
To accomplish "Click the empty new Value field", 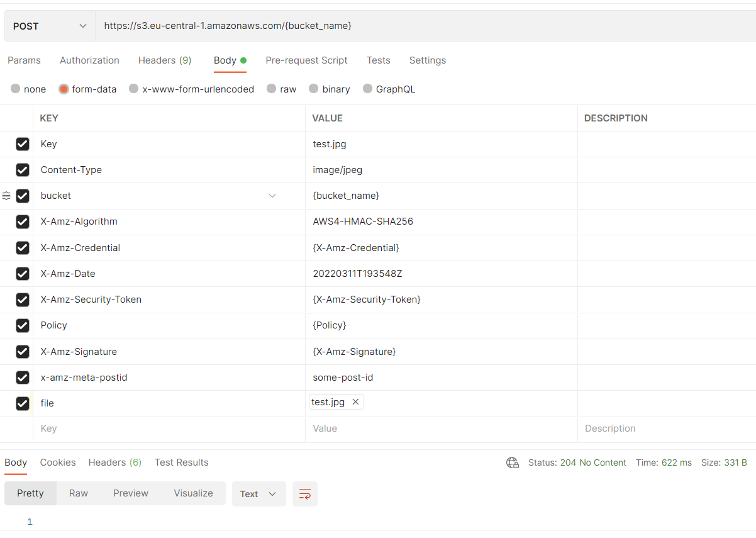I will tap(441, 429).
